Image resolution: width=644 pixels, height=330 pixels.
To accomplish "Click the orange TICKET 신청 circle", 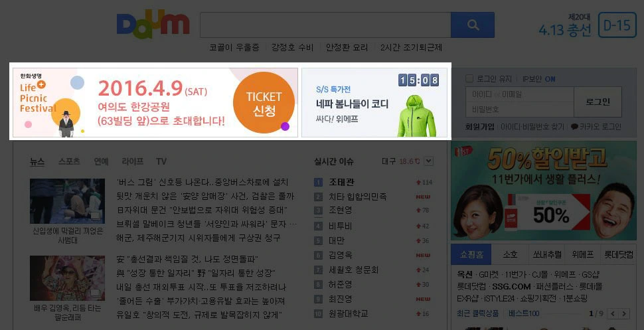I will (264, 103).
